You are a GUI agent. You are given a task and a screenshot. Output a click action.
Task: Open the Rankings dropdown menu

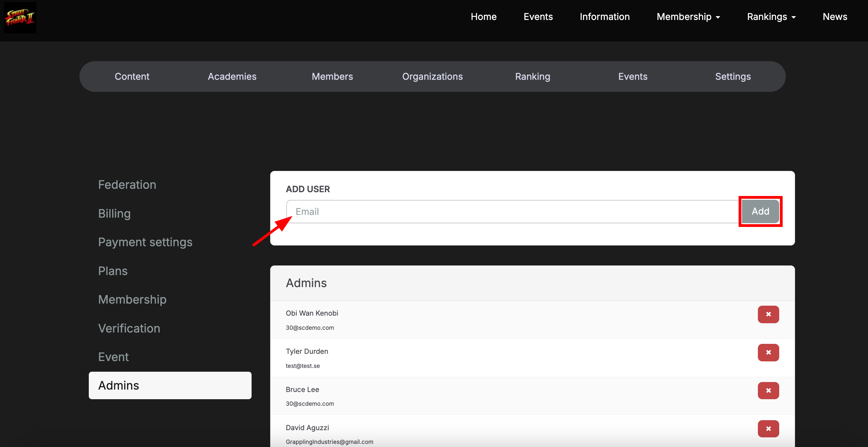click(x=771, y=17)
